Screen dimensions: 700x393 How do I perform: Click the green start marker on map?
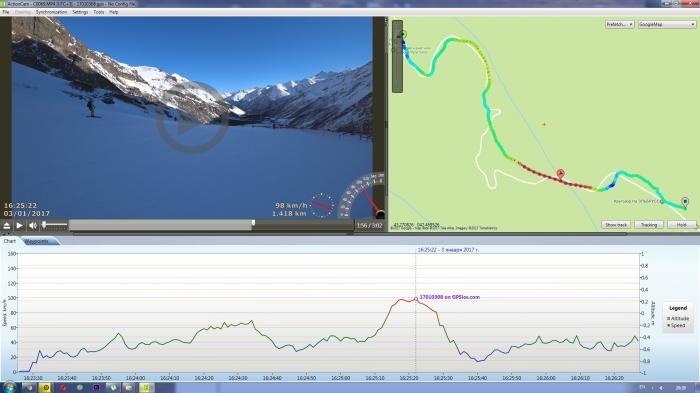click(403, 34)
